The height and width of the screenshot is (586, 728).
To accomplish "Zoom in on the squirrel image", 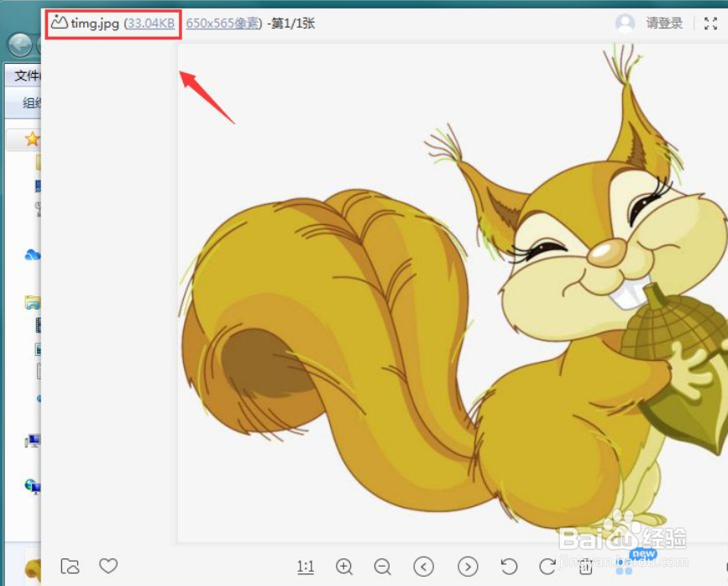I will [344, 567].
